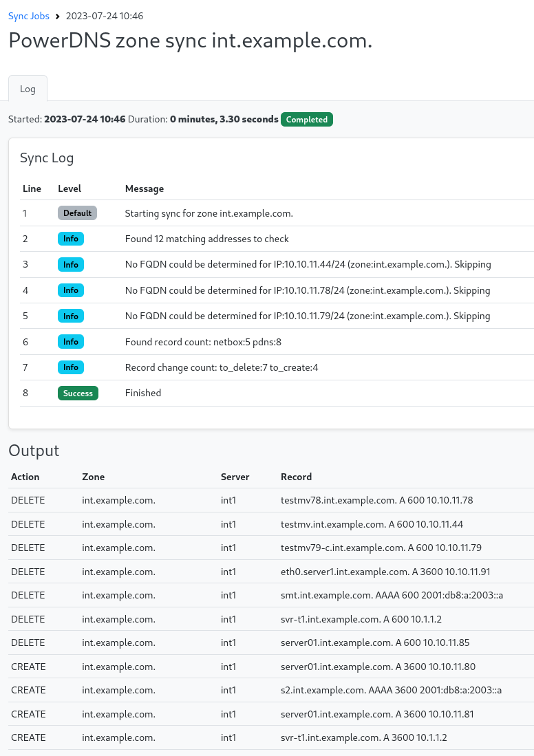Screen dimensions: 534x756
Task: Click the Default level badge in line 1
Action: (77, 213)
